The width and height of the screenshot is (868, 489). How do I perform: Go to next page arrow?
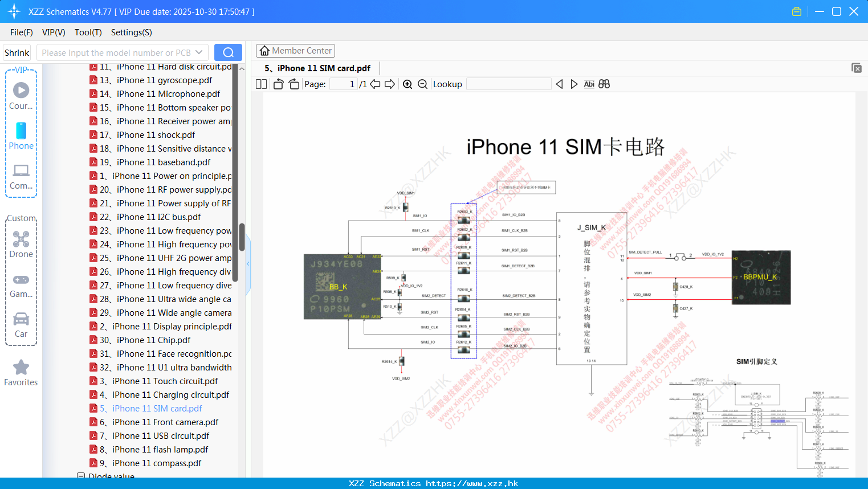point(390,84)
